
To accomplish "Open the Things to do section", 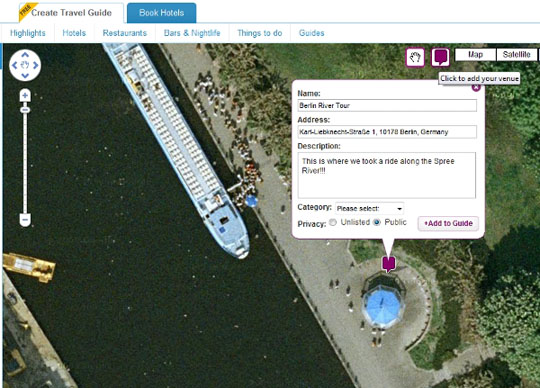I will tap(260, 33).
